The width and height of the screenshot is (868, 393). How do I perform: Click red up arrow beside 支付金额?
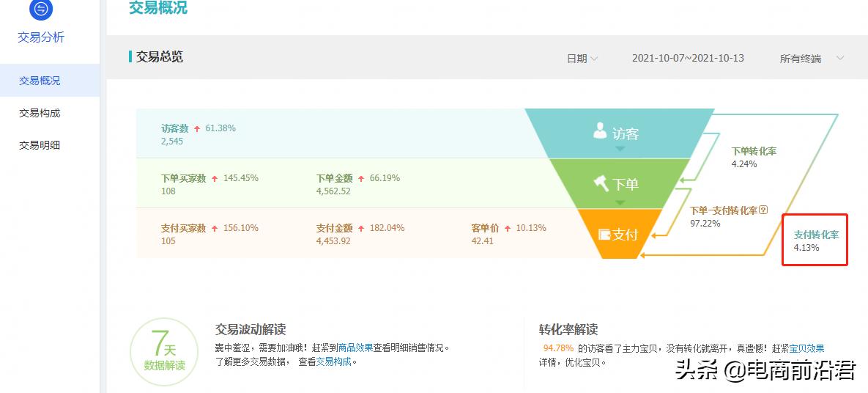pos(361,228)
